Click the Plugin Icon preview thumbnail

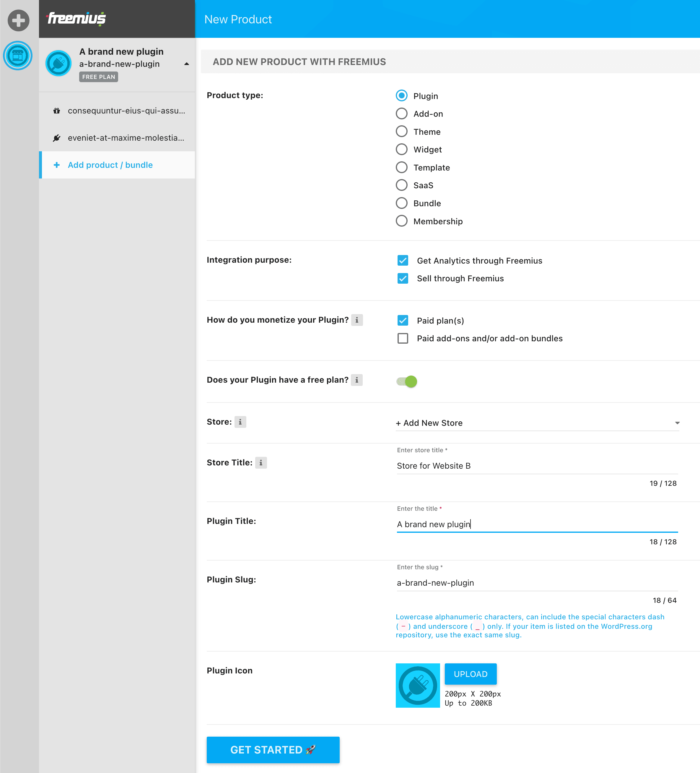pos(418,685)
